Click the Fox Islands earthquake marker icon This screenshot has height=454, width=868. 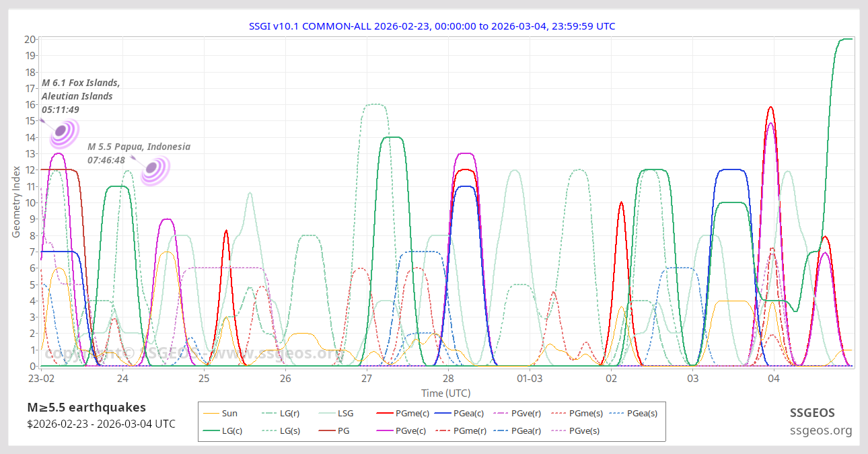(x=64, y=133)
